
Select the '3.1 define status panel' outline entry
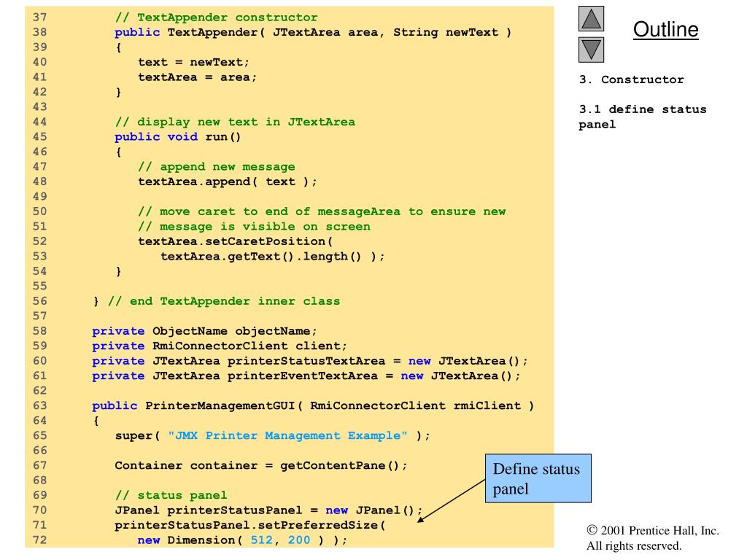click(x=642, y=117)
